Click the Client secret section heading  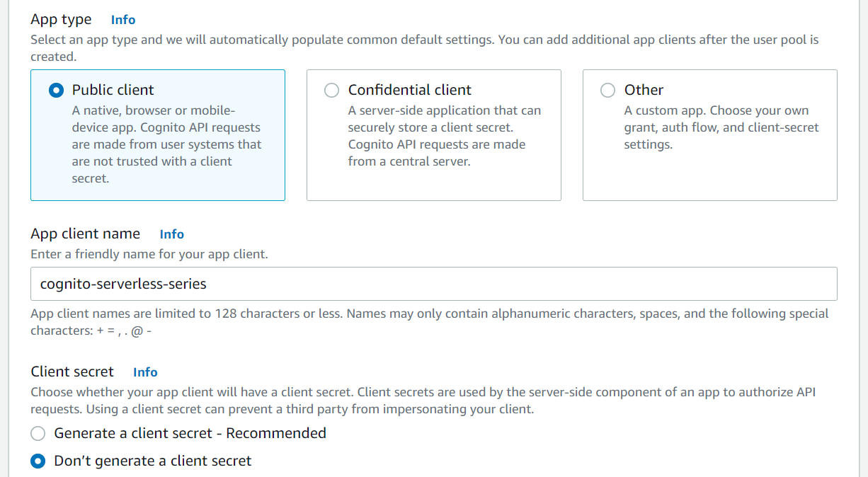(72, 371)
